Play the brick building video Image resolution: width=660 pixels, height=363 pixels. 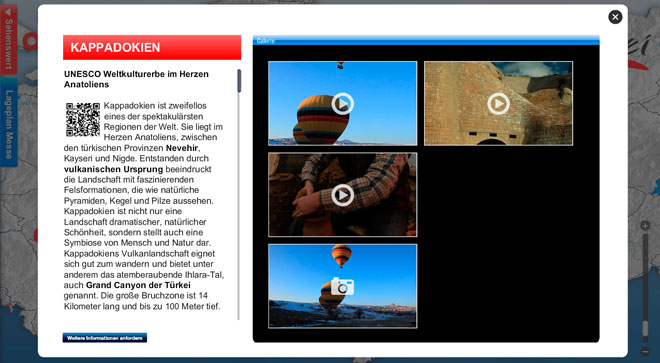click(498, 104)
